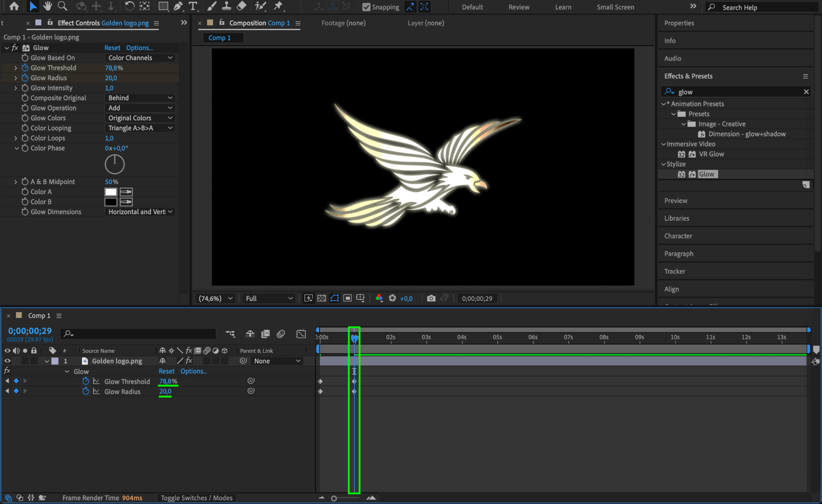The image size is (822, 504).
Task: Open the Footage (none) tab
Action: click(x=343, y=23)
